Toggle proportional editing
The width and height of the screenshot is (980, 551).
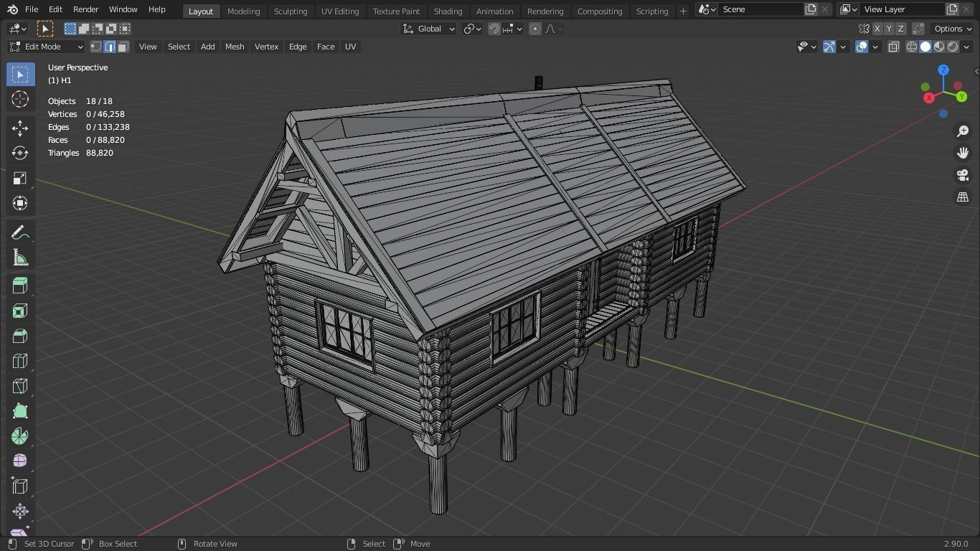click(535, 29)
